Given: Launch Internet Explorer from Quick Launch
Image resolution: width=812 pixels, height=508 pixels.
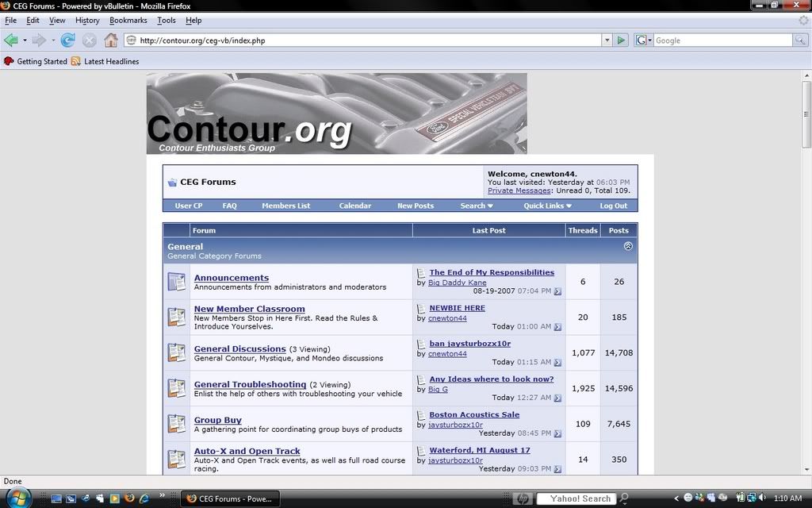Looking at the screenshot, I should point(144,498).
